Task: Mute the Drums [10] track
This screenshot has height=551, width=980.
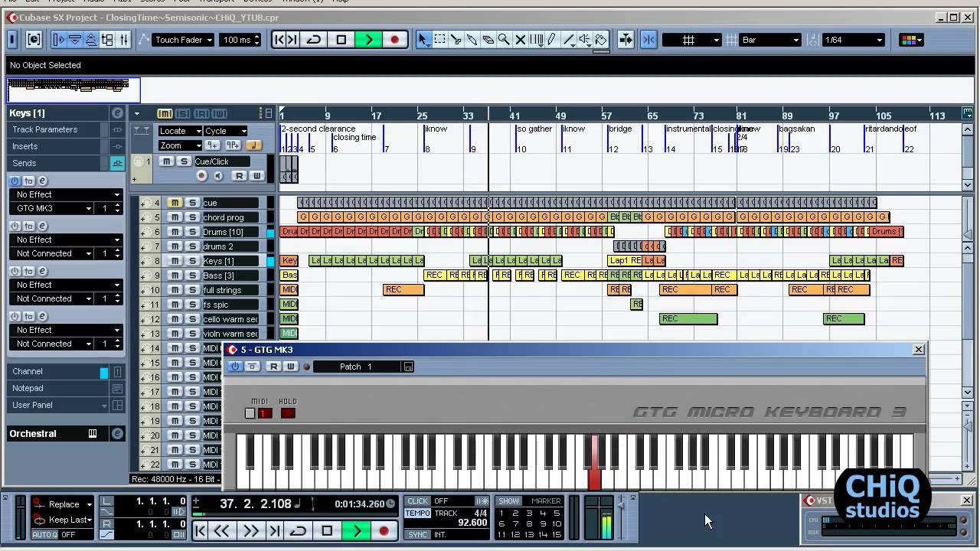Action: point(175,232)
